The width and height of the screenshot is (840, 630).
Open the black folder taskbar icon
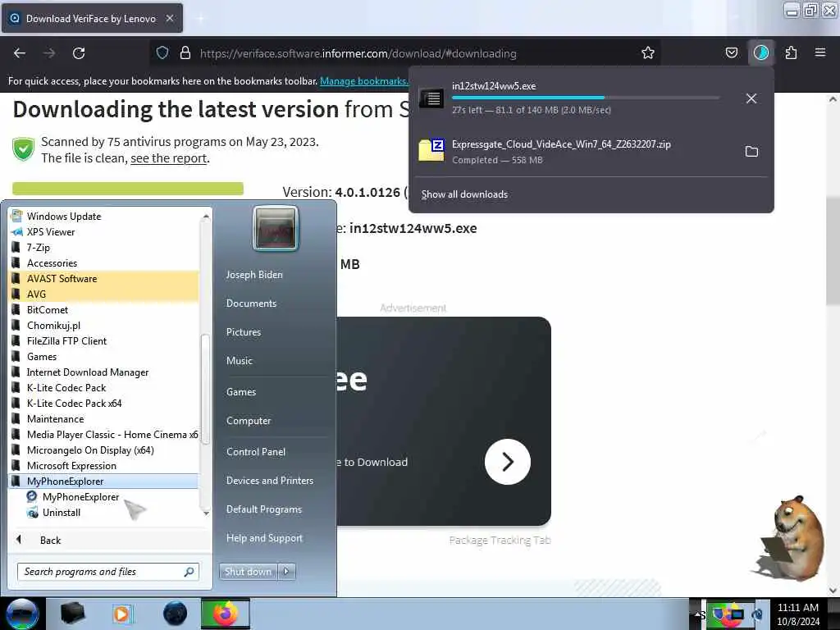(72, 614)
